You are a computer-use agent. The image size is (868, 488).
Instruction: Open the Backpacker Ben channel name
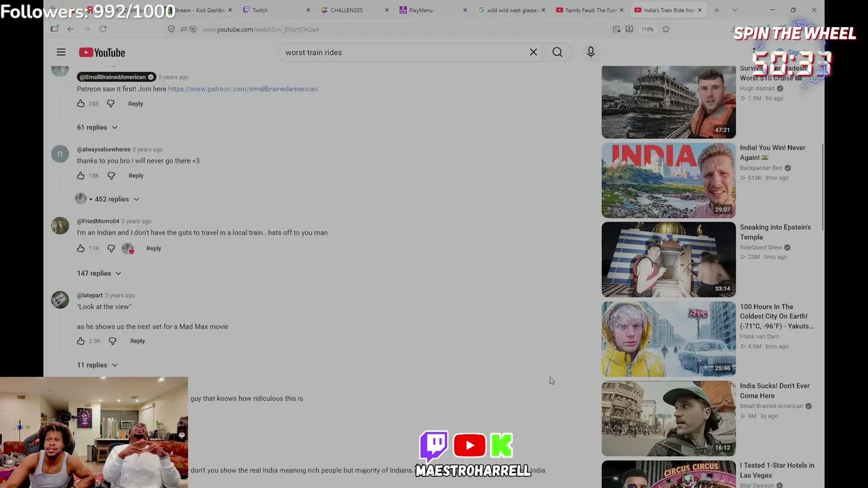coord(761,168)
